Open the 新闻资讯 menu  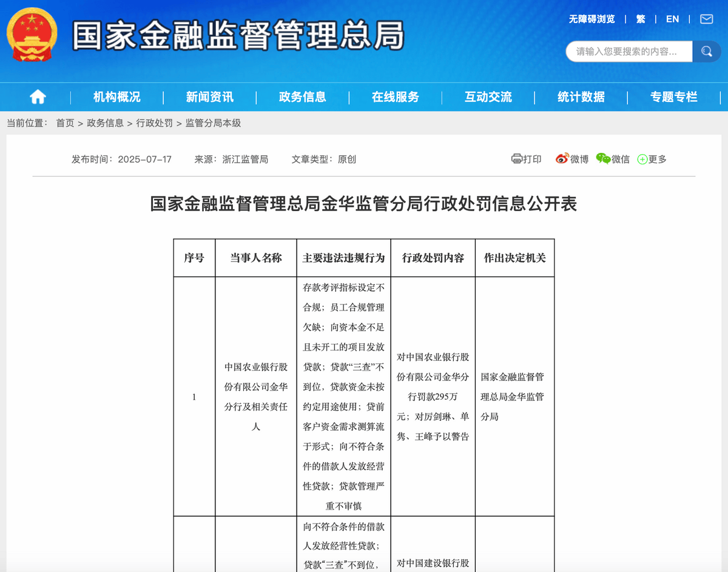(210, 97)
